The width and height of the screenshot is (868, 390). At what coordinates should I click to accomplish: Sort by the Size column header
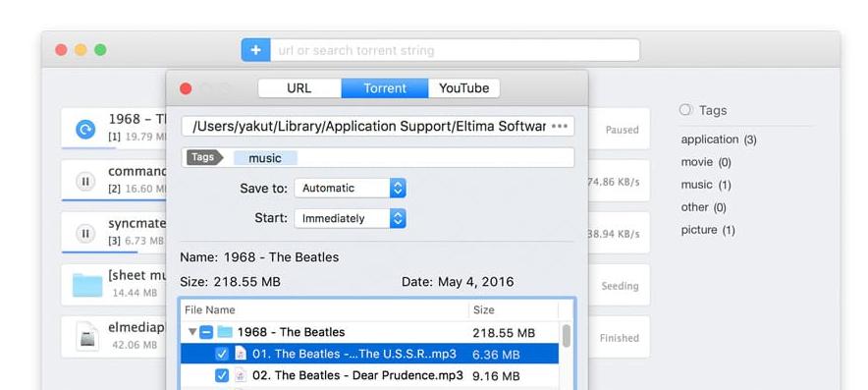[514, 309]
